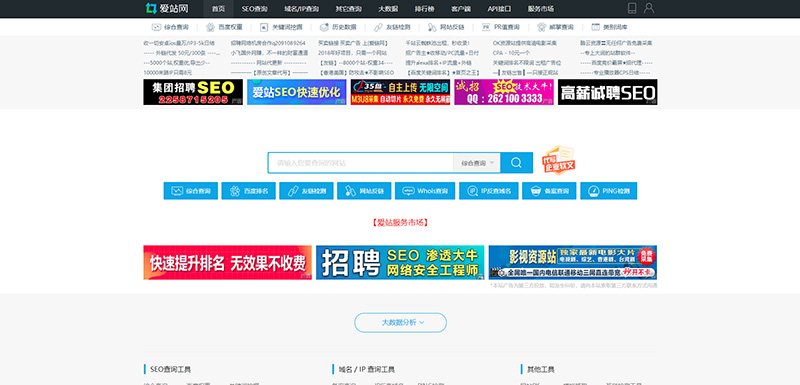Click the PING检测 blue button
This screenshot has height=385, width=800.
(x=609, y=191)
